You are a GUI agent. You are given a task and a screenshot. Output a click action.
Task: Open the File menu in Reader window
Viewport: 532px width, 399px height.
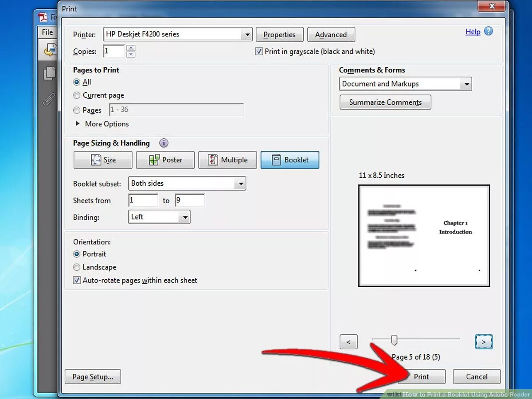(x=47, y=32)
